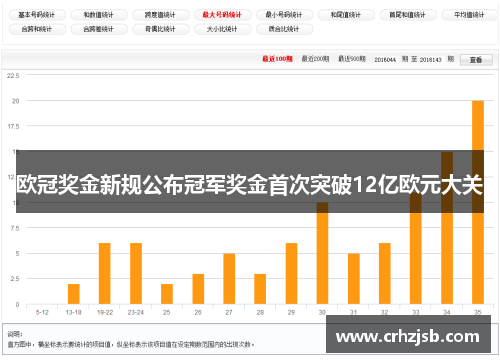
Task: Click the y-axis value 7.5
Action: (x=15, y=228)
